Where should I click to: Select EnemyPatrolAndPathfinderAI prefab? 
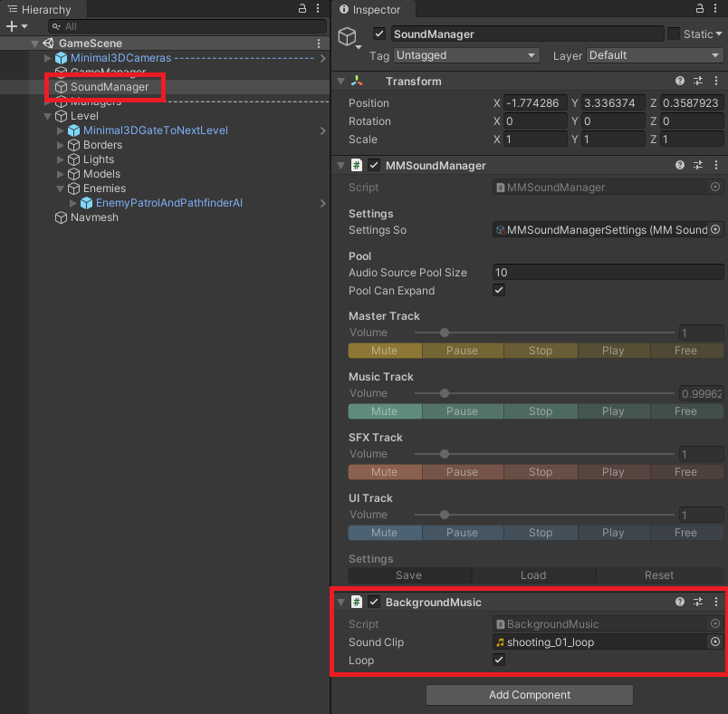pyautogui.click(x=169, y=203)
